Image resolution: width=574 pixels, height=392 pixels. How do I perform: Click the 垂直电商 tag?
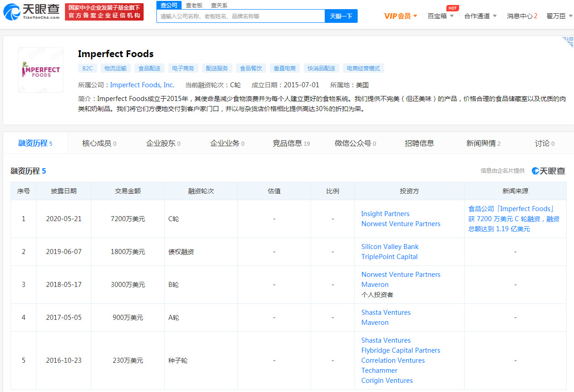[285, 69]
